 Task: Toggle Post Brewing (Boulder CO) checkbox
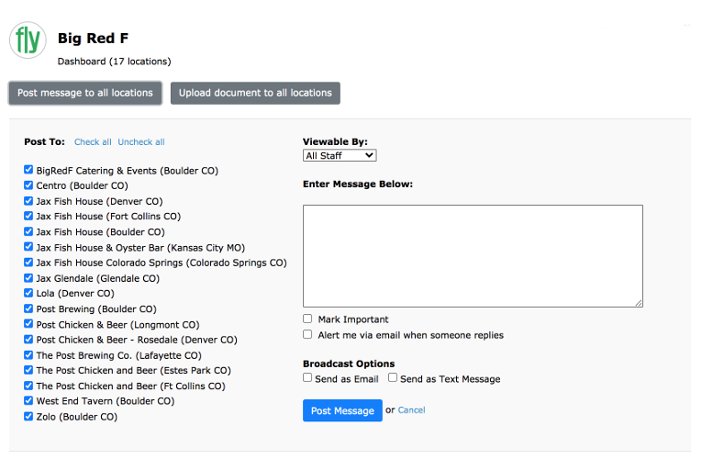pyautogui.click(x=29, y=309)
